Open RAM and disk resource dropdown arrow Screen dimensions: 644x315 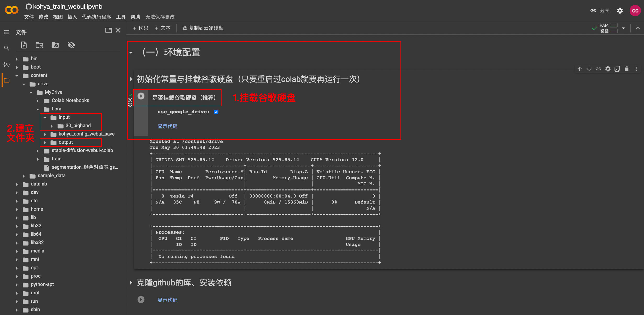[624, 28]
